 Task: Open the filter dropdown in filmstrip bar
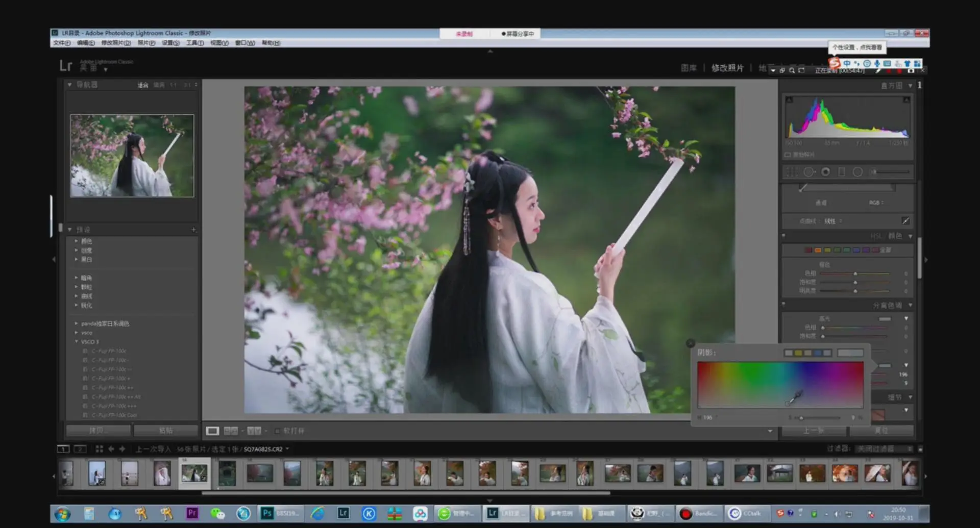click(885, 449)
